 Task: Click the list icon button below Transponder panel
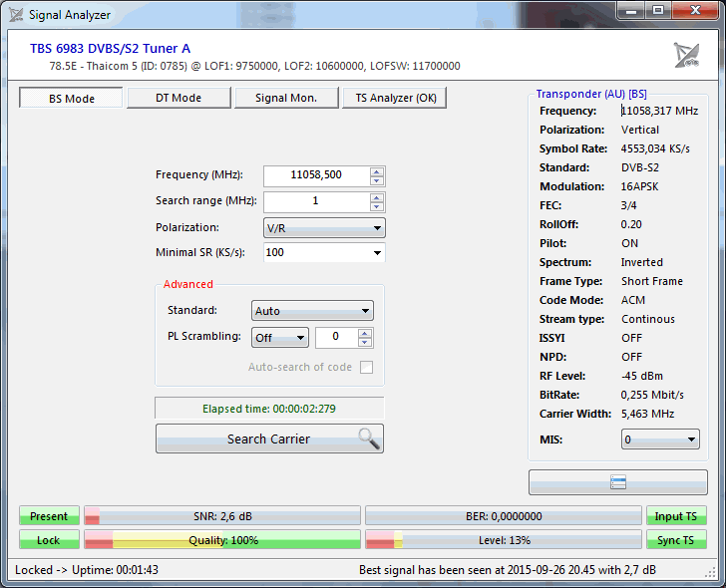[618, 482]
